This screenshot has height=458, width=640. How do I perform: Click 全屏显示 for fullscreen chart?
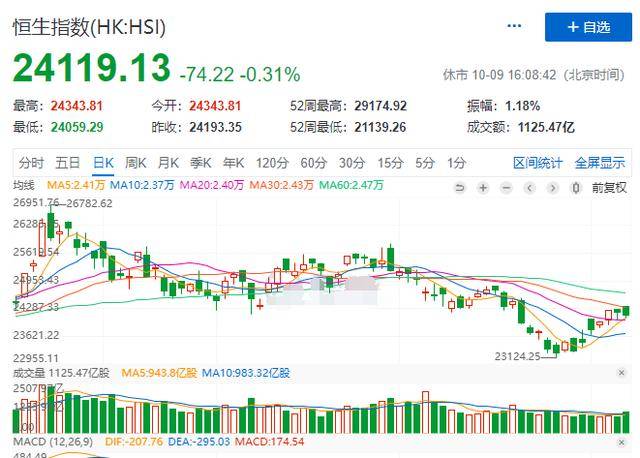600,163
